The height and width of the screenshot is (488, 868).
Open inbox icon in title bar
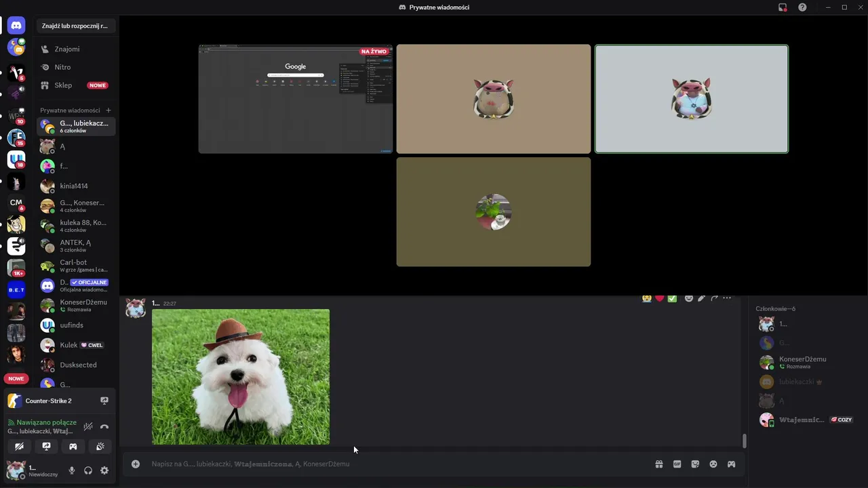[x=783, y=7]
